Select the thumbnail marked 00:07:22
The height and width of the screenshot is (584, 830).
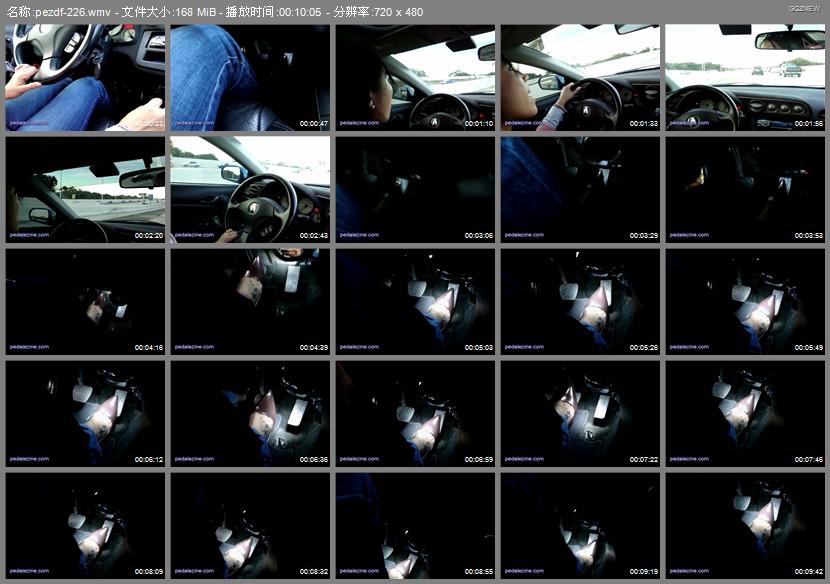[x=580, y=414]
